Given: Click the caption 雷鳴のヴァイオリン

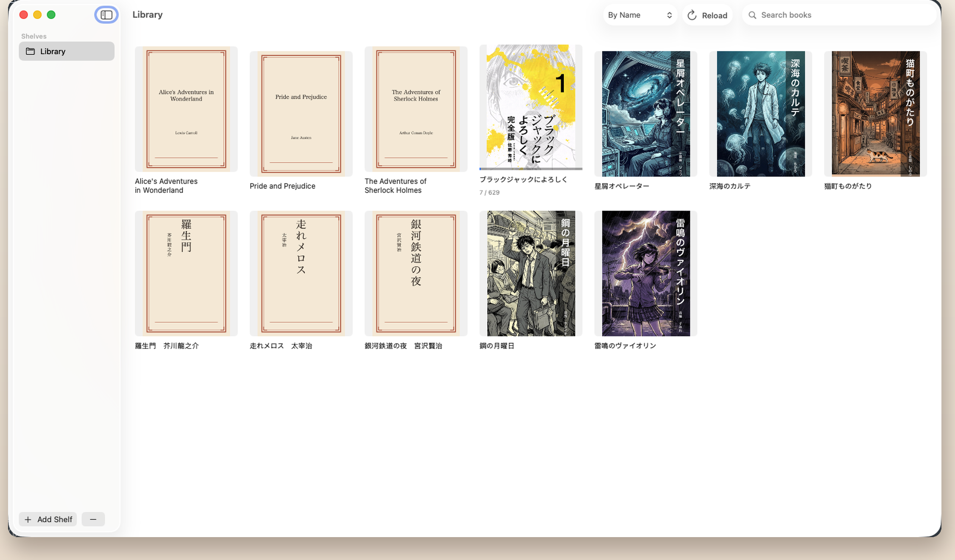Looking at the screenshot, I should pyautogui.click(x=625, y=346).
